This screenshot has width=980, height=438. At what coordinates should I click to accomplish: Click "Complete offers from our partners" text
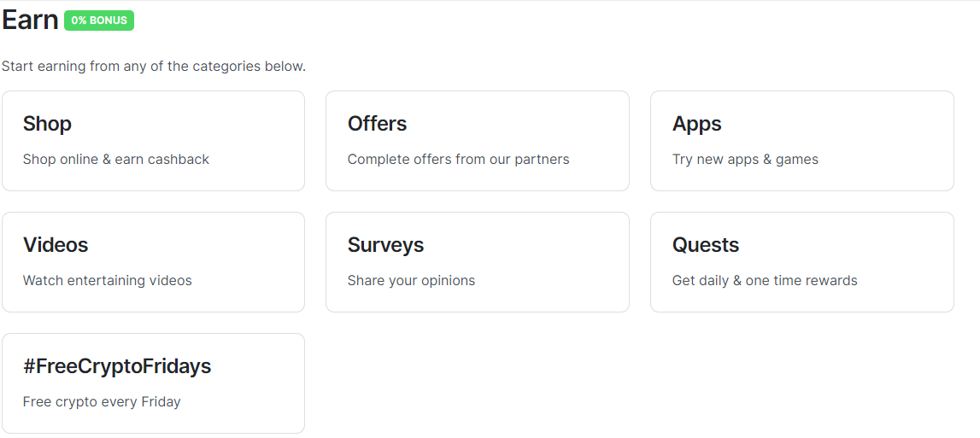tap(458, 159)
